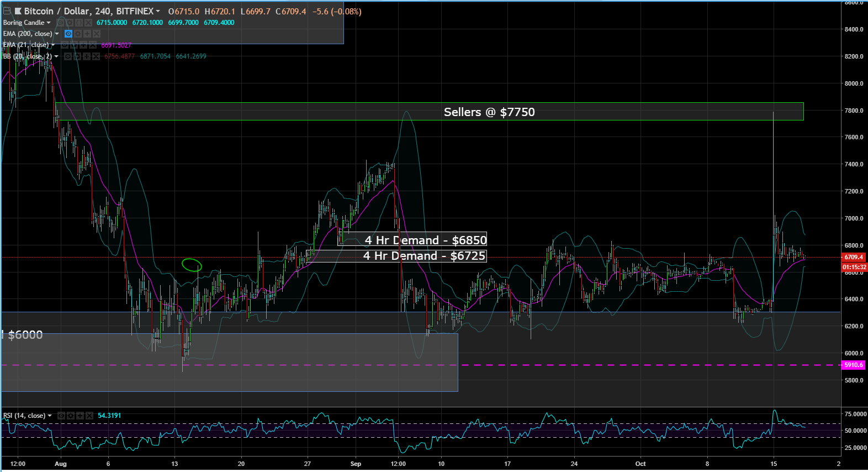The image size is (868, 472).
Task: Open settings gear for EMA (200, close)
Action: pyautogui.click(x=78, y=34)
